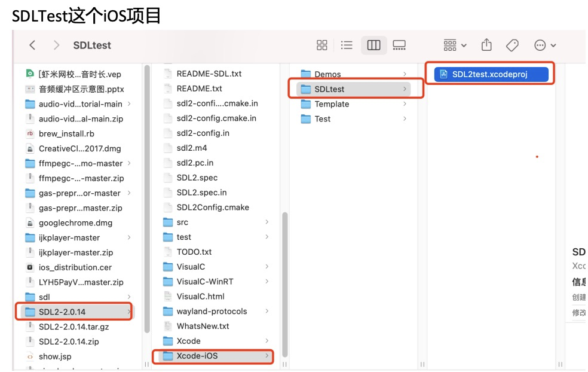Open the More actions ellipsis icon
588x372 pixels.
pos(540,44)
